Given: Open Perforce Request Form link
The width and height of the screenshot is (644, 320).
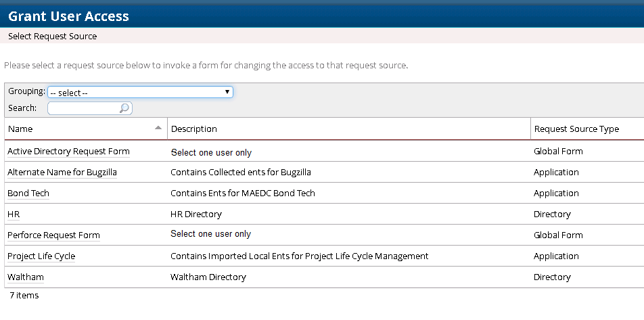Looking at the screenshot, I should [53, 235].
